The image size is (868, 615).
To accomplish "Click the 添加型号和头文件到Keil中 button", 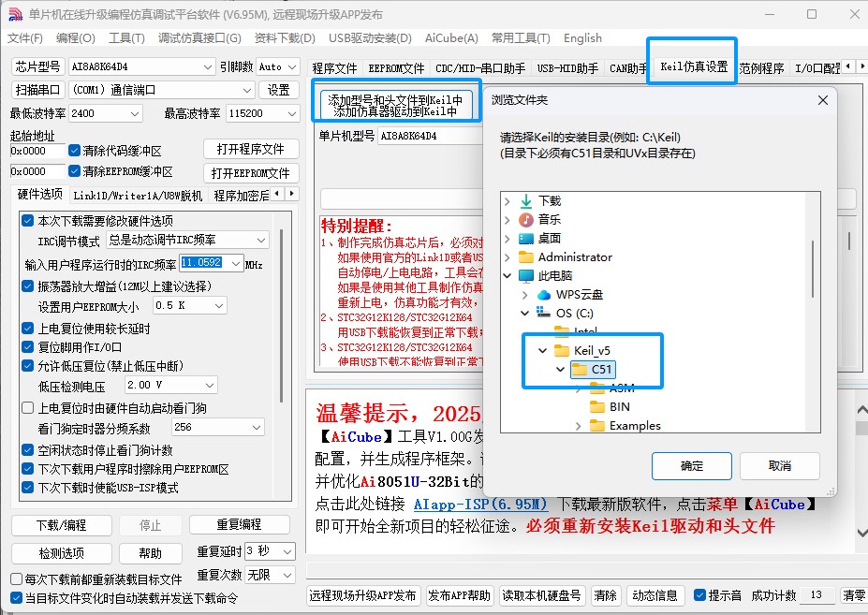I will click(395, 106).
